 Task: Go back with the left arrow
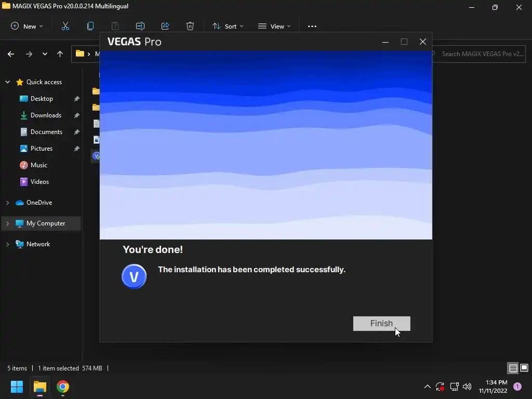[11, 54]
